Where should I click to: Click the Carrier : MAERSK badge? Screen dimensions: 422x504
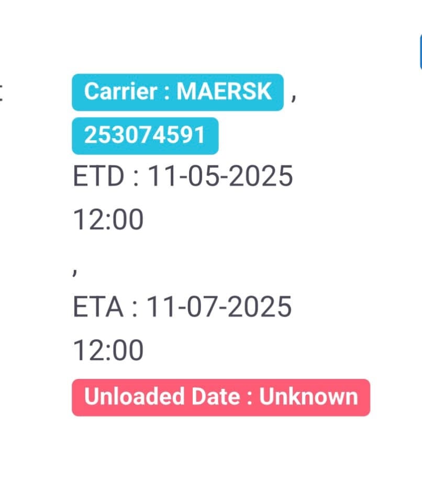[x=177, y=92]
